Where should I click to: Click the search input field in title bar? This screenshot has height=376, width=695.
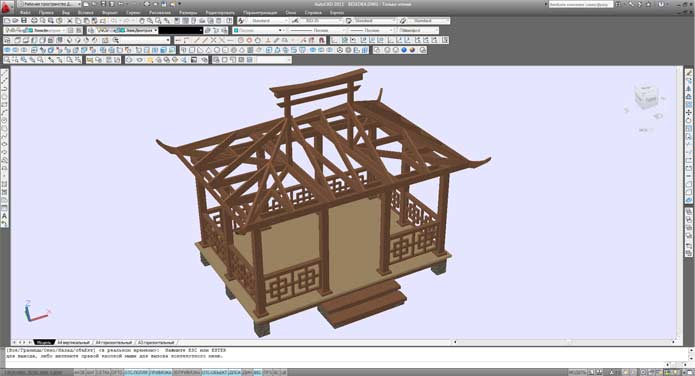pos(581,4)
